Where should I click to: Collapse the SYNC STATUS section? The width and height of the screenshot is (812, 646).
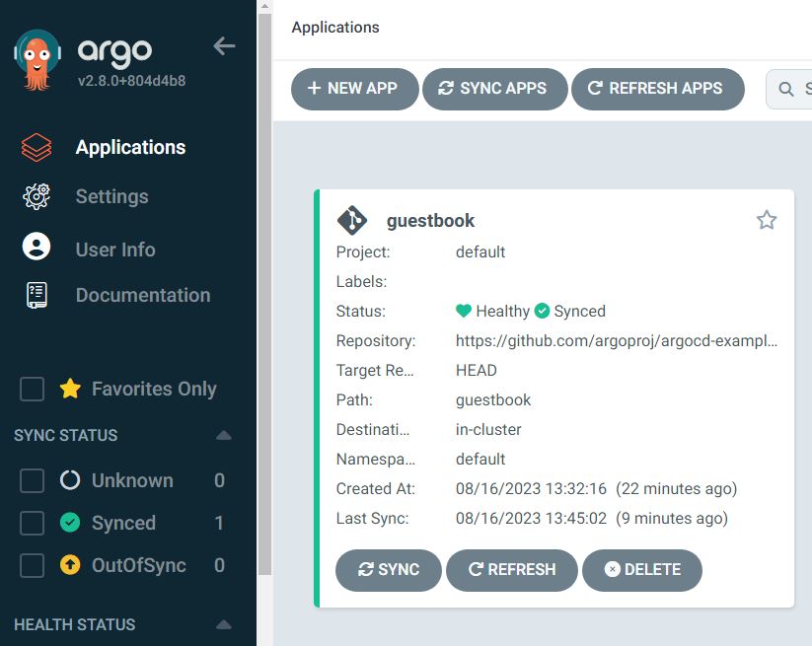tap(224, 435)
